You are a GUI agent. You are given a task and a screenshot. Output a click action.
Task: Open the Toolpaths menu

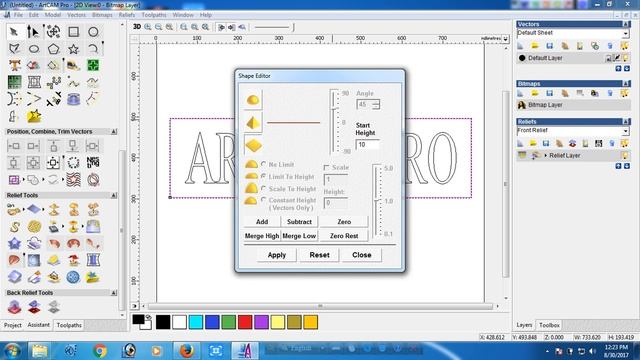[154, 15]
